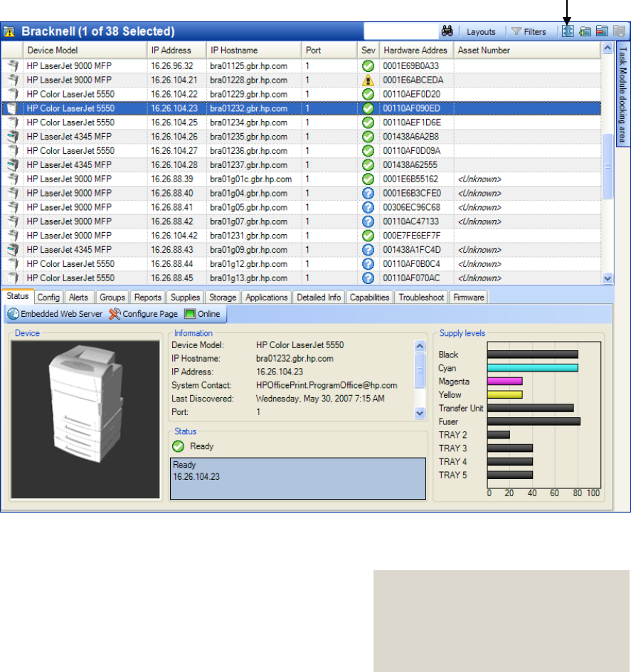
Task: Click the unknown status icon for 16.26.88.43
Action: click(368, 250)
